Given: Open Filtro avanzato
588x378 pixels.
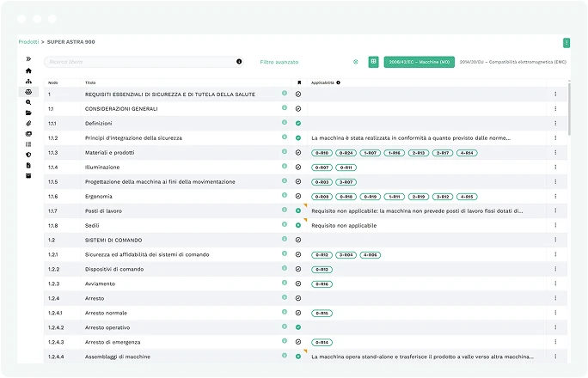Looking at the screenshot, I should (x=279, y=62).
